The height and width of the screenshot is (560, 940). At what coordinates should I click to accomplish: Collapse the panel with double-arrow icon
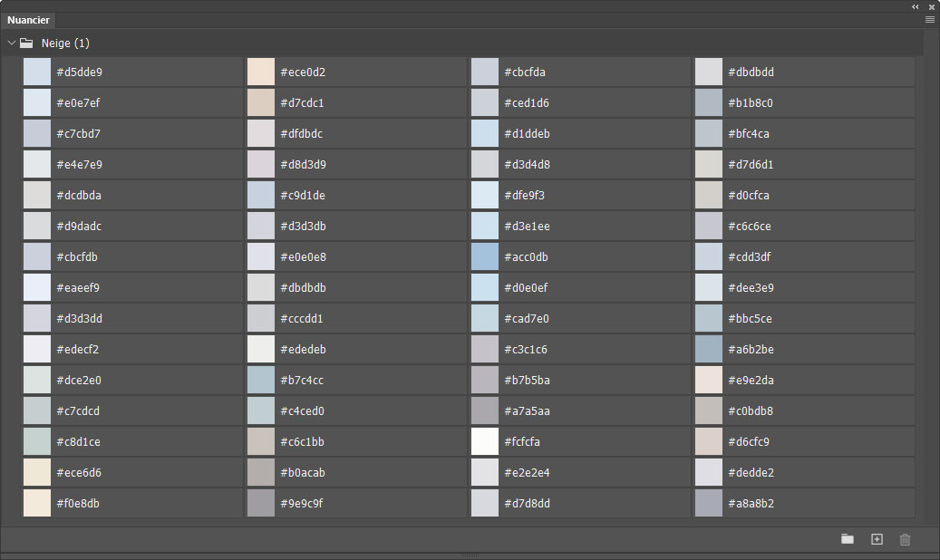(x=916, y=6)
